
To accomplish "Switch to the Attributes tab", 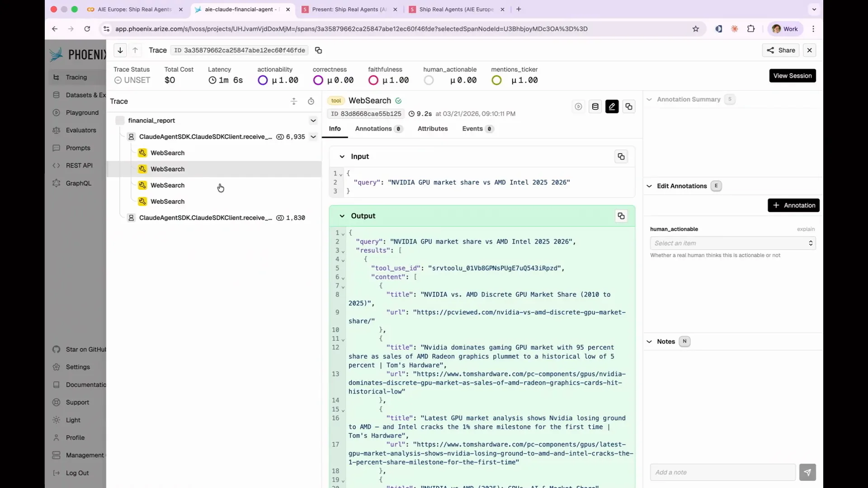I will pyautogui.click(x=433, y=129).
